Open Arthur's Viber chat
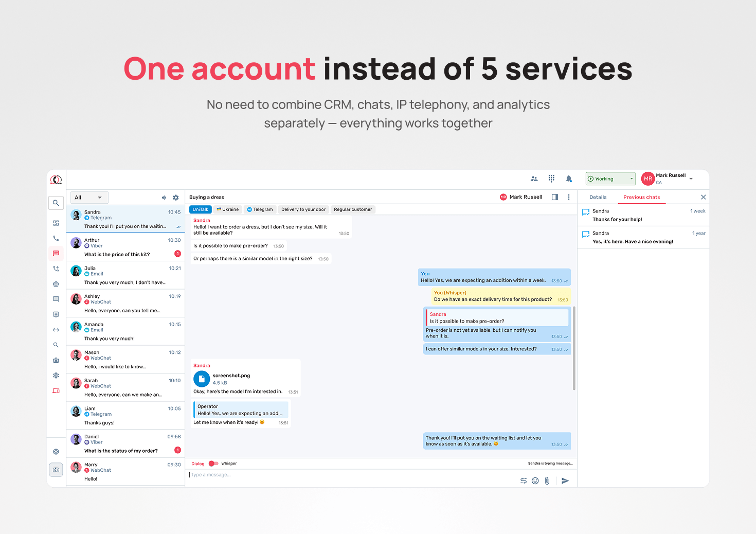This screenshot has width=756, height=534. pos(125,247)
